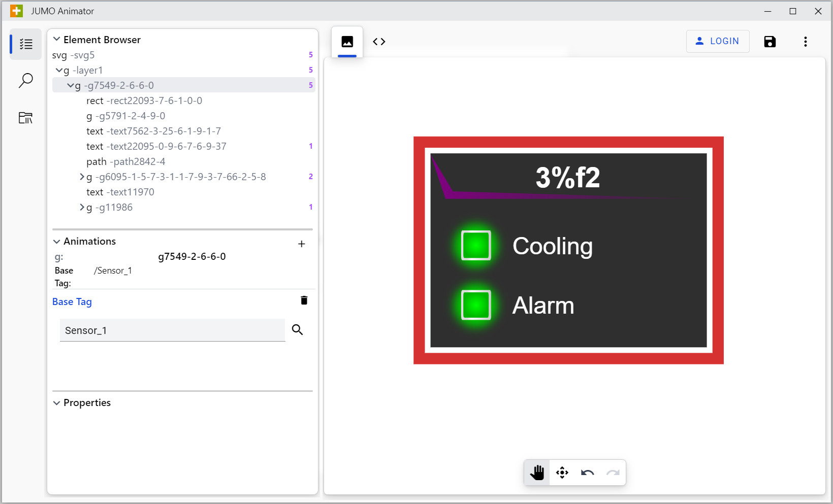The image size is (833, 504).
Task: Click the Base Tag link
Action: coord(72,302)
